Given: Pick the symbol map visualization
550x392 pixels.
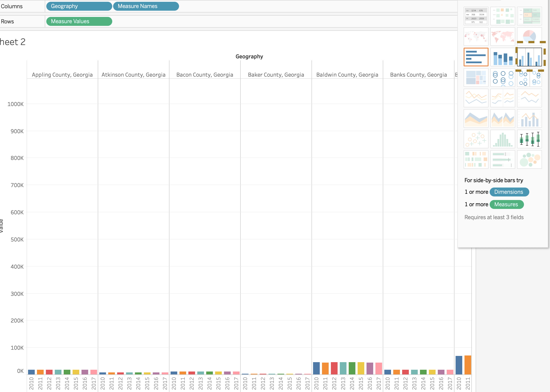Looking at the screenshot, I should click(x=476, y=36).
